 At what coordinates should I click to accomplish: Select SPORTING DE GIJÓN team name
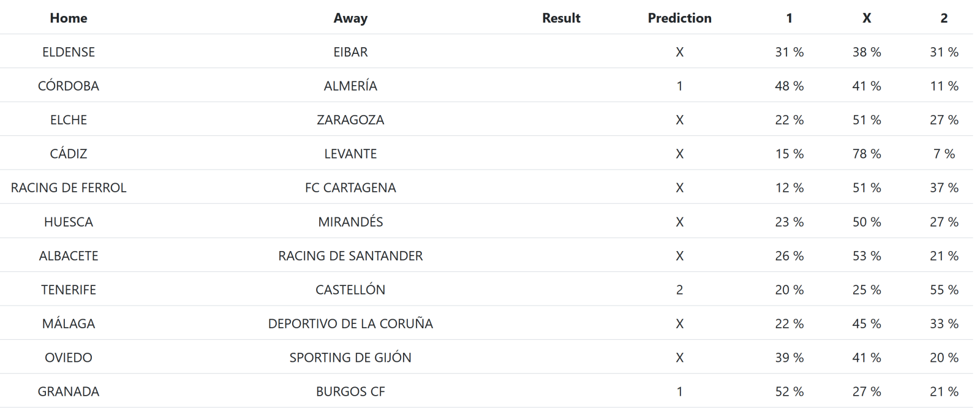[x=350, y=358]
